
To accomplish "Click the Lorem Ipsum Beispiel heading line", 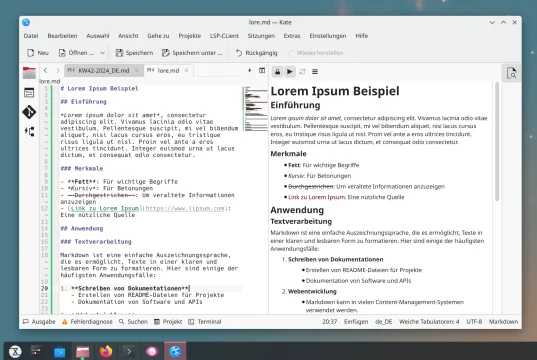I will tap(99, 88).
